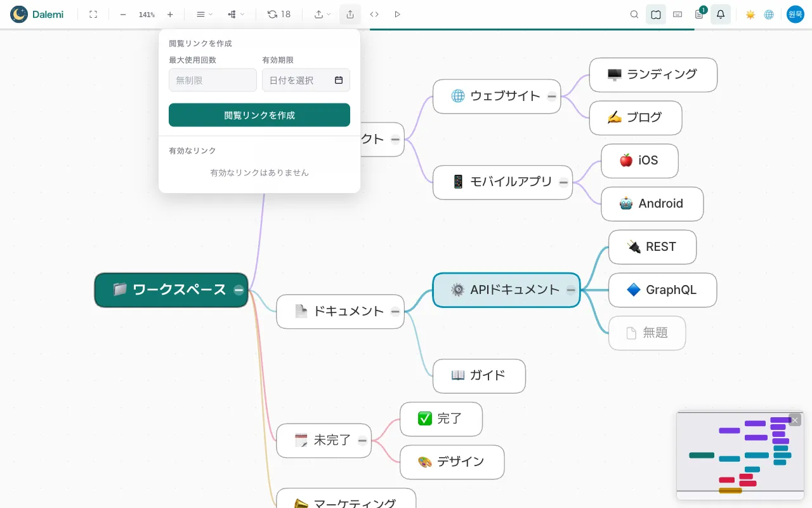Open the hamburger menu dropdown
The height and width of the screenshot is (508, 812).
tap(204, 14)
